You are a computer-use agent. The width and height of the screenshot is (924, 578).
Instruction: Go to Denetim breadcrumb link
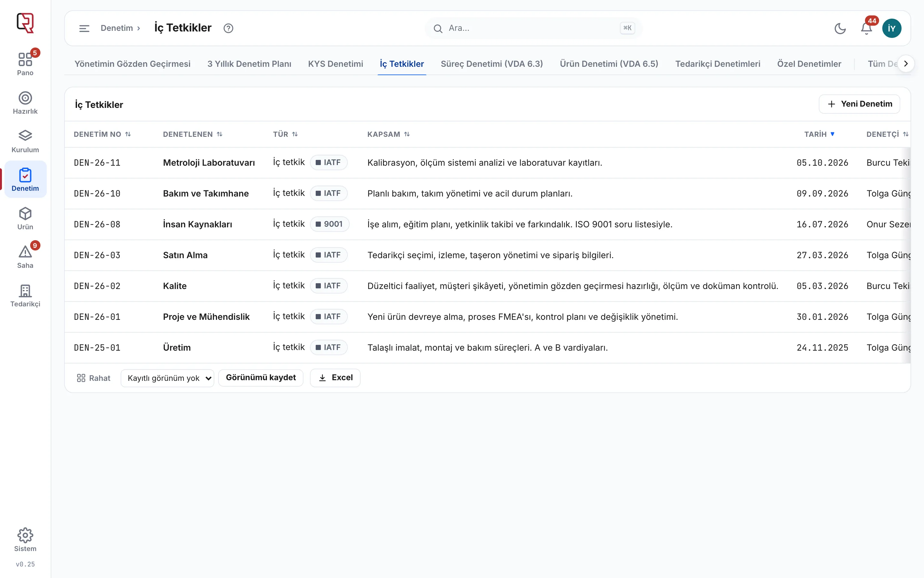[x=117, y=28]
